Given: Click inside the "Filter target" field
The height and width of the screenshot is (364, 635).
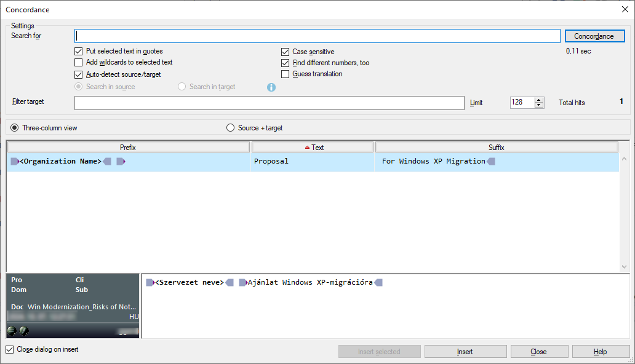Looking at the screenshot, I should (x=270, y=103).
